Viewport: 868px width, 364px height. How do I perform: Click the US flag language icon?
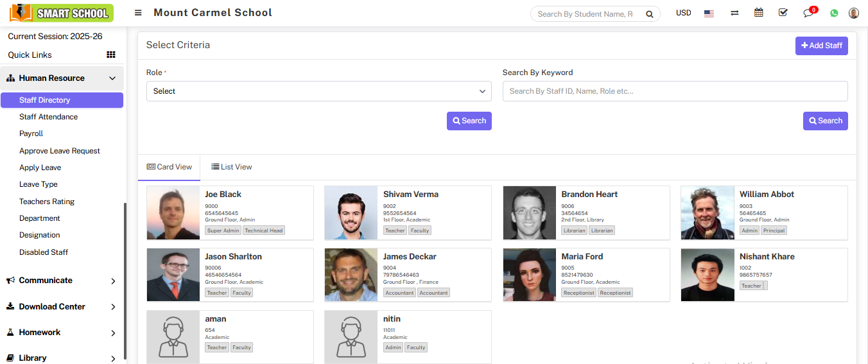(709, 13)
